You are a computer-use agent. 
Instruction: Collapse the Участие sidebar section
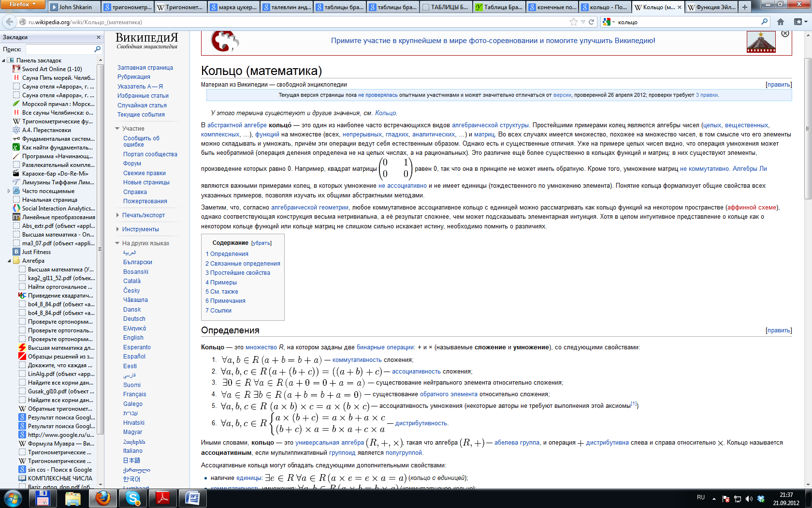pos(117,129)
